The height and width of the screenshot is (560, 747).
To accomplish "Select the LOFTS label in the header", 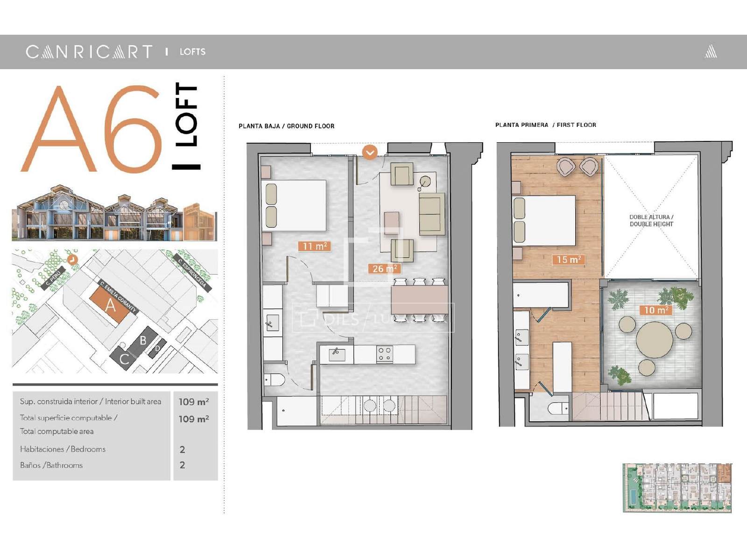I will 192,52.
